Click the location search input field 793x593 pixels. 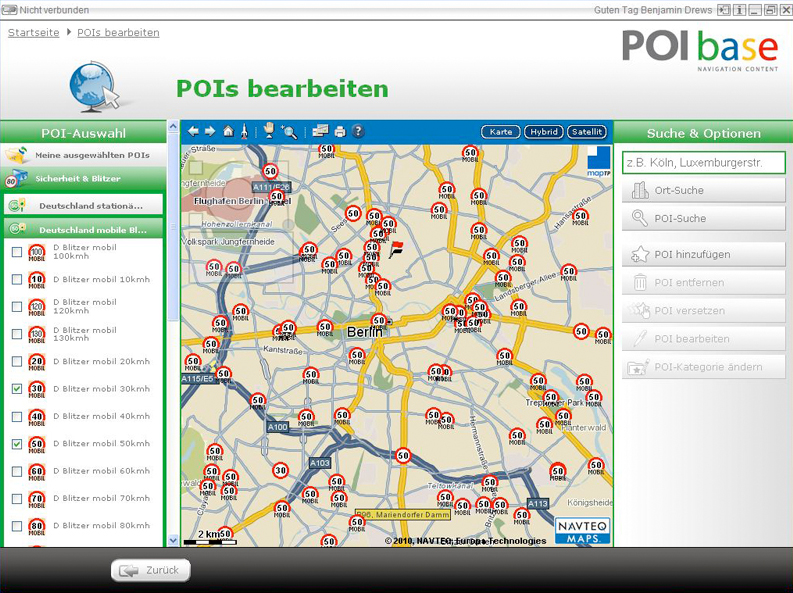(x=703, y=162)
